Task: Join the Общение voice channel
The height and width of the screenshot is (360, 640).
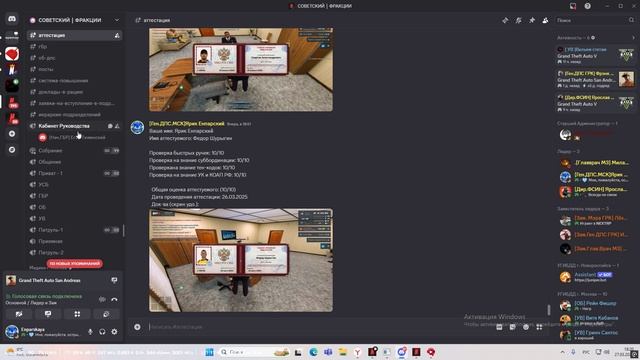Action: 75,162
